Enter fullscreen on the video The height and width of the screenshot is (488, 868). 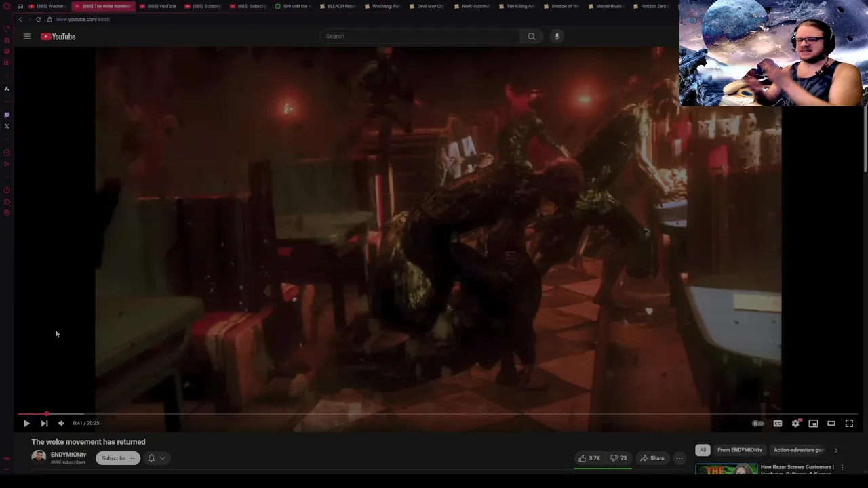(x=849, y=424)
